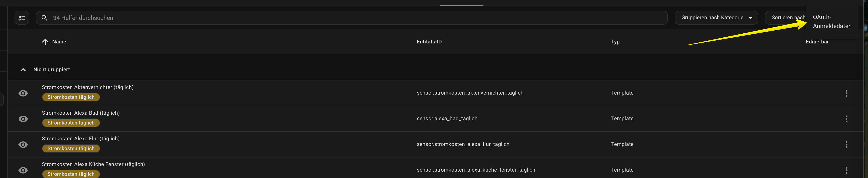The image size is (868, 178).
Task: Click 'Stromkosten täglich' label under Aktenvernichter
Action: pyautogui.click(x=71, y=97)
